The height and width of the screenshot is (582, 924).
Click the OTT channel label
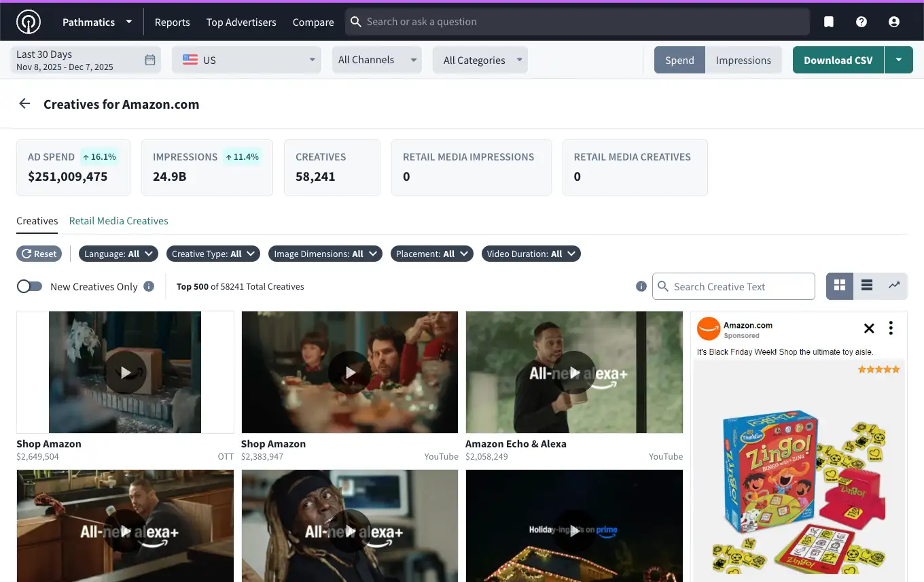pos(226,457)
